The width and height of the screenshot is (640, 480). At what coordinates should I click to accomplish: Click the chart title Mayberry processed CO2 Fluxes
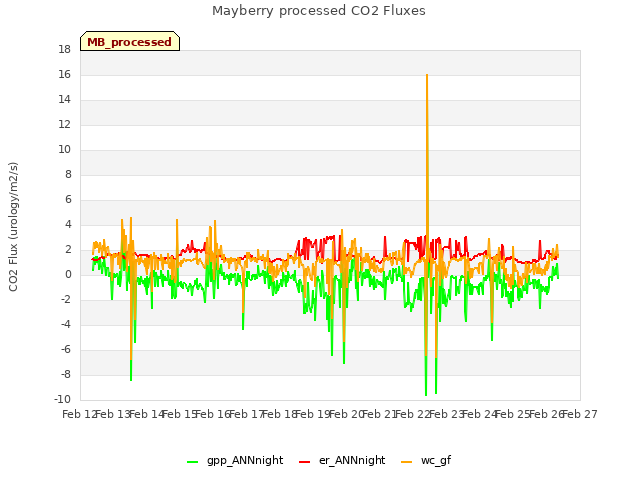[319, 11]
